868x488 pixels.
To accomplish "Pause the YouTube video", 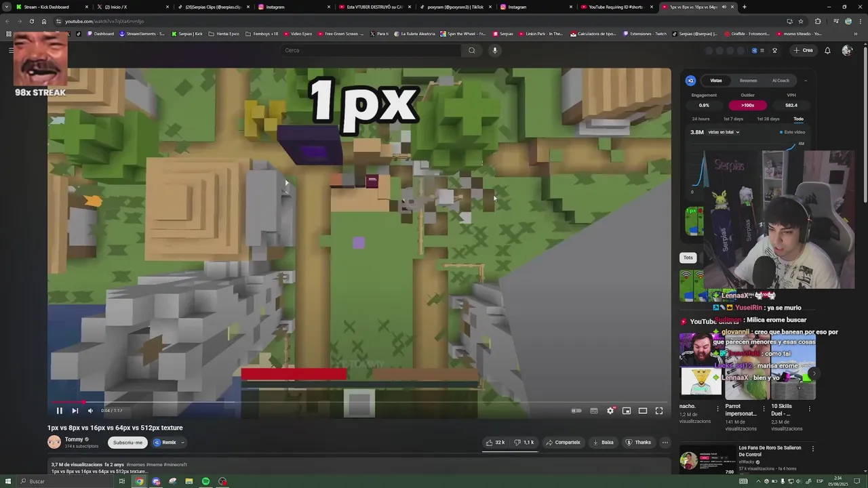I will point(59,411).
